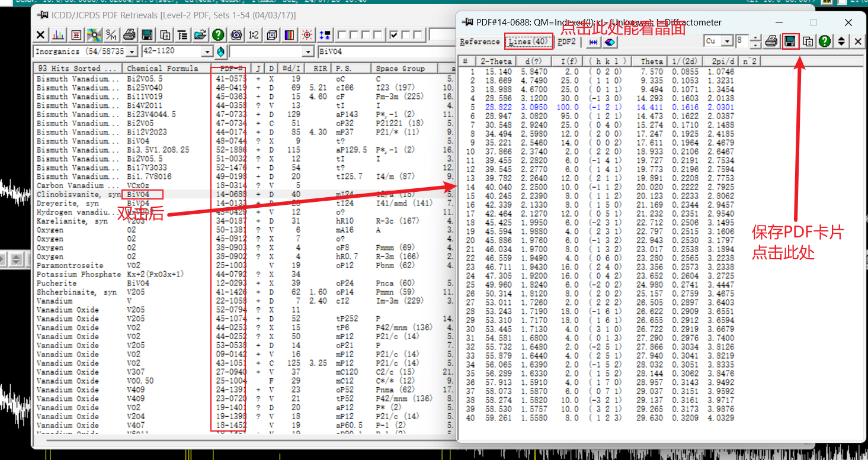Click the black up-down arrows icon in PDF card
The width and height of the screenshot is (868, 460).
(x=841, y=41)
